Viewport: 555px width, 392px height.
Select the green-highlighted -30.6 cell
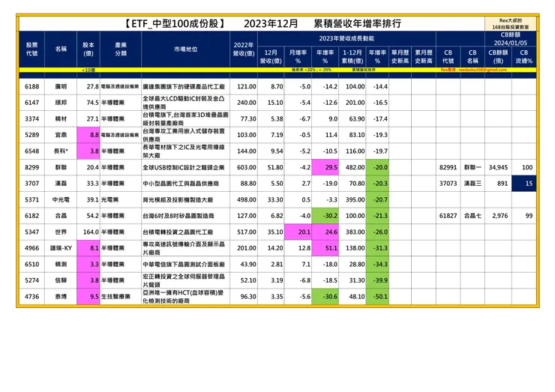click(325, 297)
